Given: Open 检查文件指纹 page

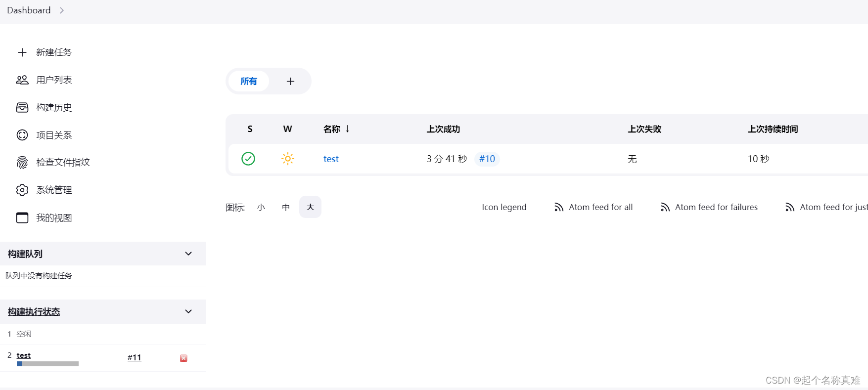Looking at the screenshot, I should [x=63, y=162].
